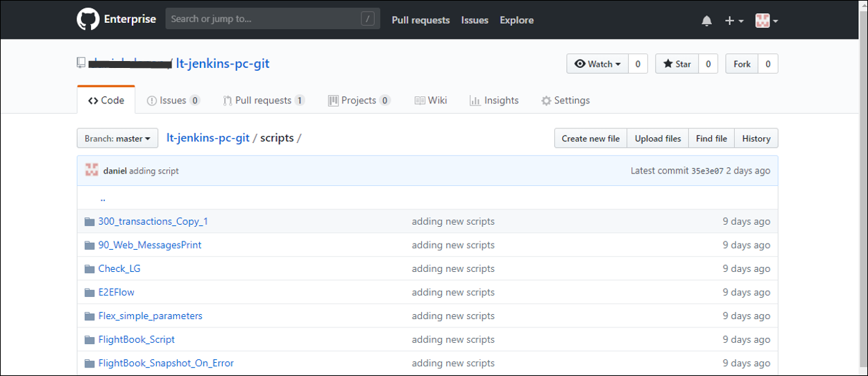Click the Create new file button
Viewport: 868px width, 376px height.
(x=590, y=139)
